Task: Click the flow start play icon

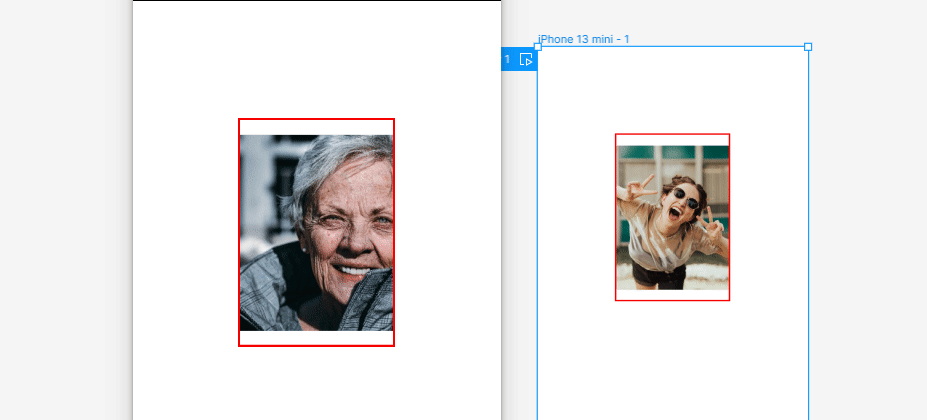Action: coord(526,59)
